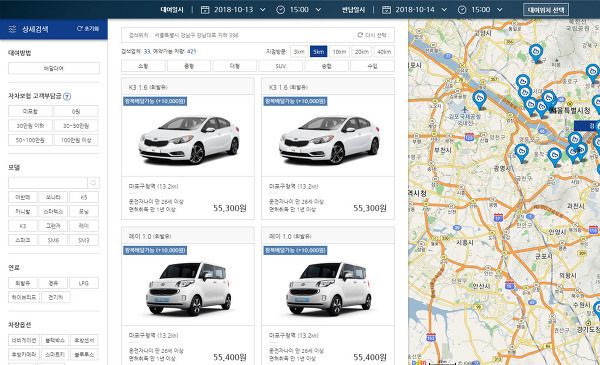Enable the 후방카메라 vehicle option
Viewport: 600px width, 365px height.
tap(24, 355)
